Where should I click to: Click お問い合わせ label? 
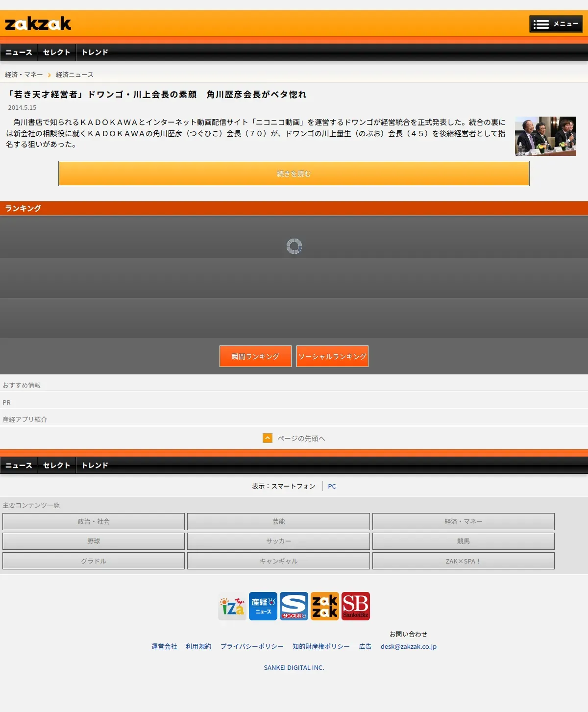409,634
